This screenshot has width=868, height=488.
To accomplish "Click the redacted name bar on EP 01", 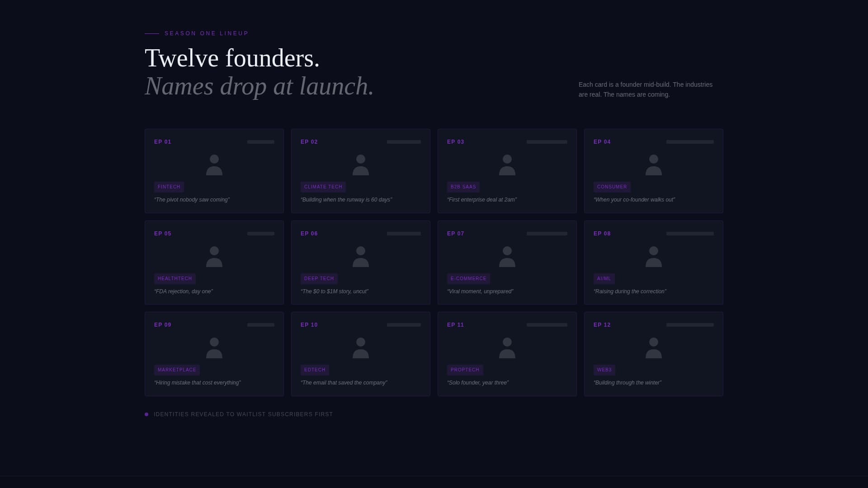I will pyautogui.click(x=260, y=141).
